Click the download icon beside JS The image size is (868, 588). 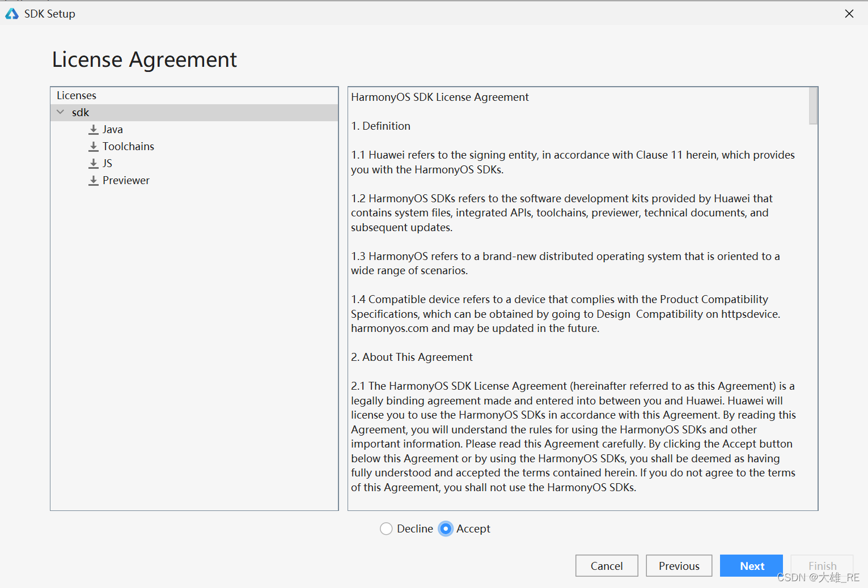point(94,164)
